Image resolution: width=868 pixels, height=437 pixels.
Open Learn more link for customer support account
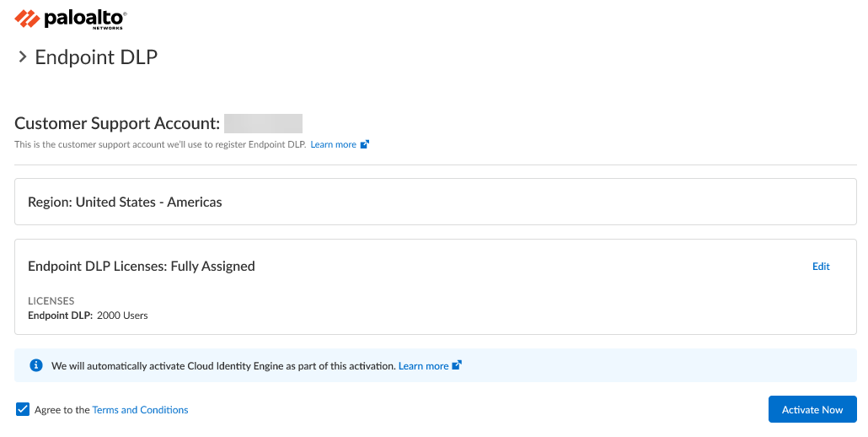point(333,144)
